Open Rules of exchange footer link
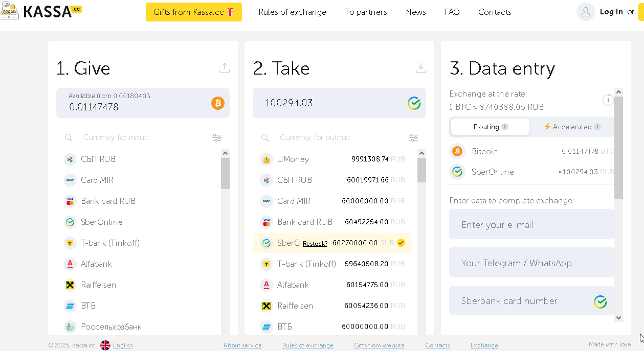The height and width of the screenshot is (351, 644). click(308, 345)
